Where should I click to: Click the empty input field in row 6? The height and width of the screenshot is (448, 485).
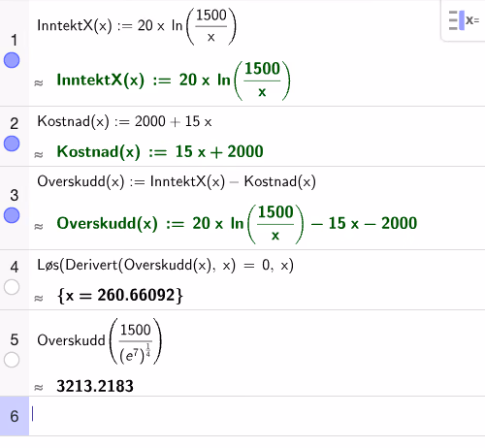click(x=257, y=416)
